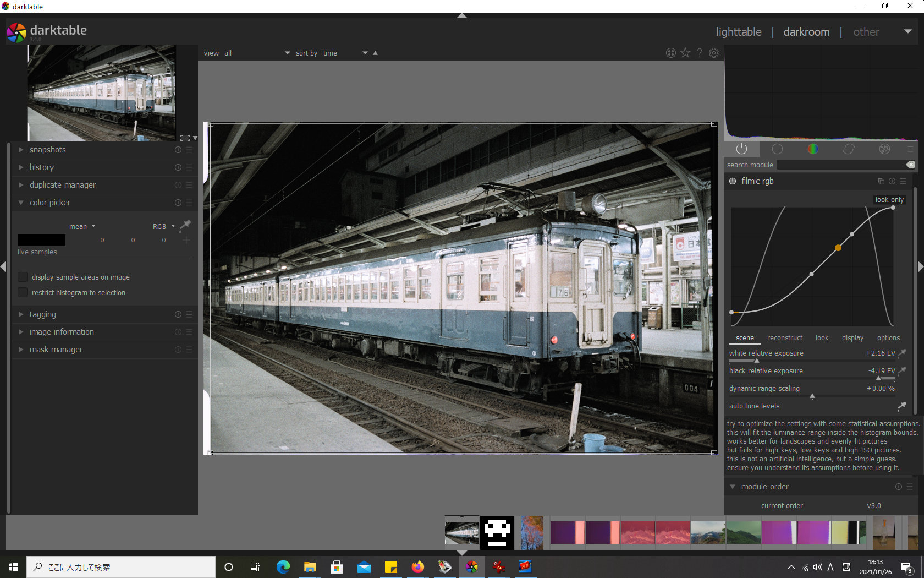
Task: Open color picker mean statistic dropdown
Action: 82,226
